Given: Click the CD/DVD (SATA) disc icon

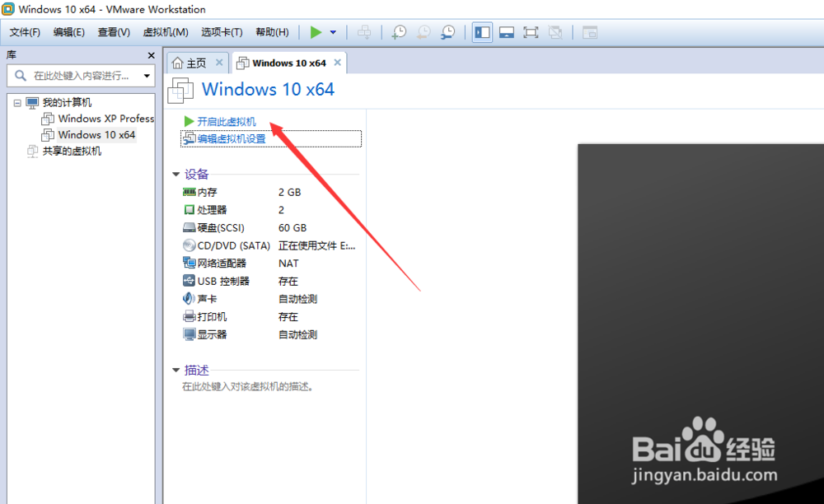Looking at the screenshot, I should coord(190,245).
